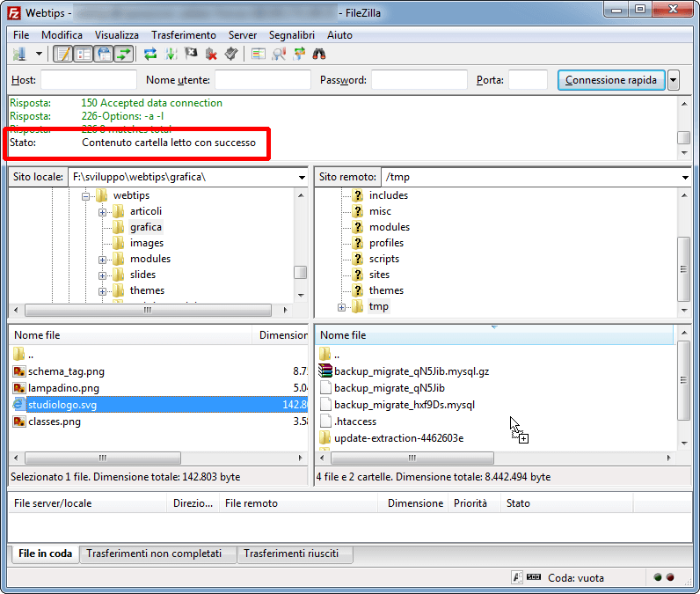Viewport: 700px width, 594px height.
Task: Expand the local modules folder node
Action: click(102, 260)
